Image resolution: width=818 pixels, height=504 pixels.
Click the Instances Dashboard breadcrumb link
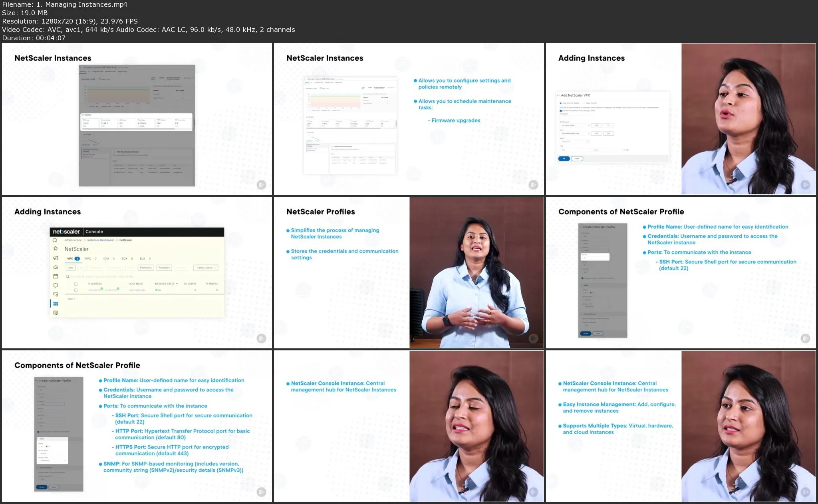tap(100, 240)
